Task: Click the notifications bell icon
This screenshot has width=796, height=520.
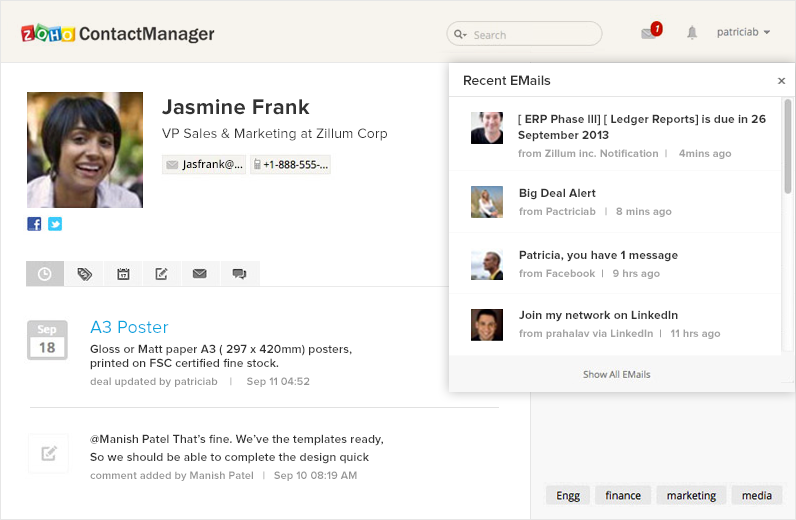Action: coord(692,33)
